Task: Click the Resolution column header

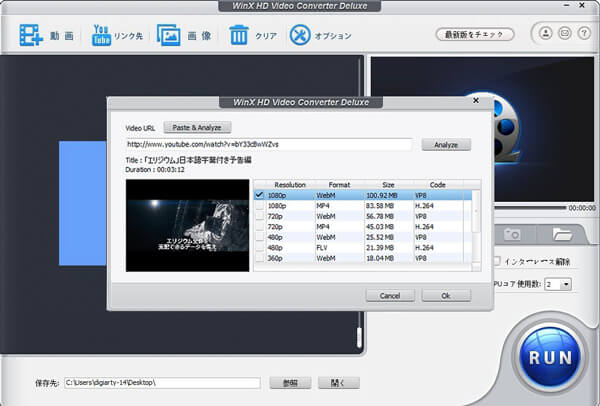Action: coord(290,185)
